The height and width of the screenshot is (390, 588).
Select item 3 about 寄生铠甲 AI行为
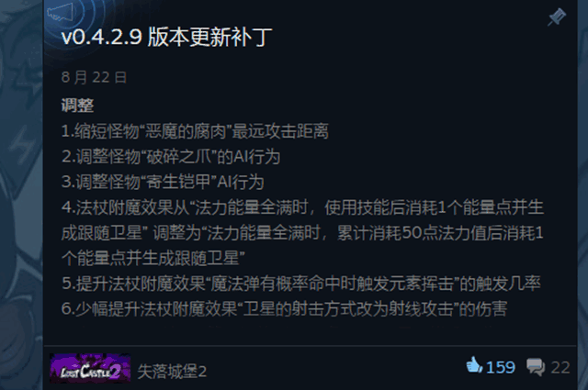point(163,182)
